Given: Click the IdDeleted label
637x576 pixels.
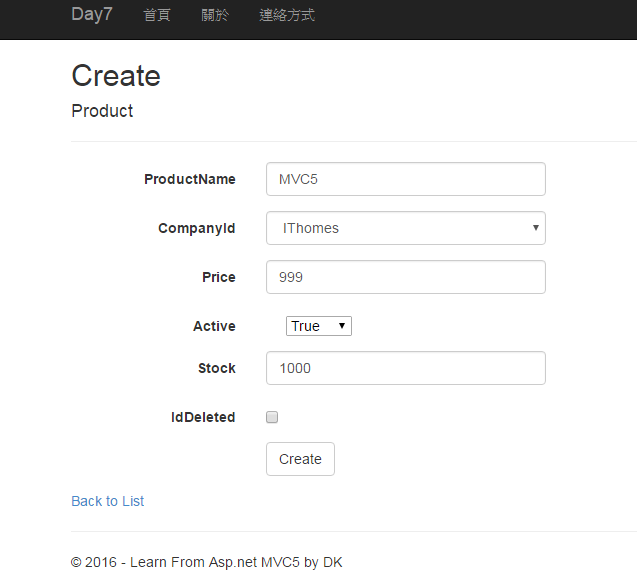Looking at the screenshot, I should pyautogui.click(x=203, y=417).
